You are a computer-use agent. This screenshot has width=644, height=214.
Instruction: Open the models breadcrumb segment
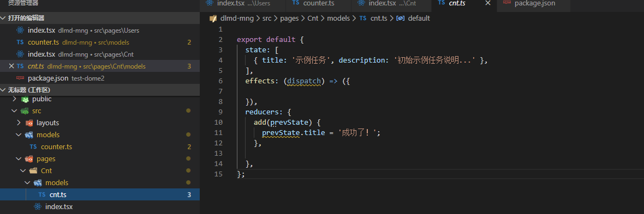click(338, 18)
